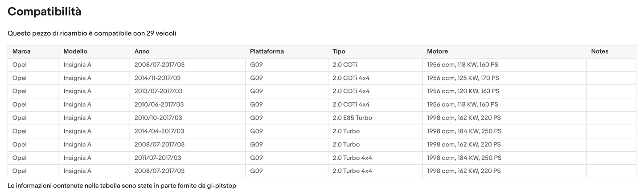Click the 2013/07-2017/03 year cell

tap(158, 91)
